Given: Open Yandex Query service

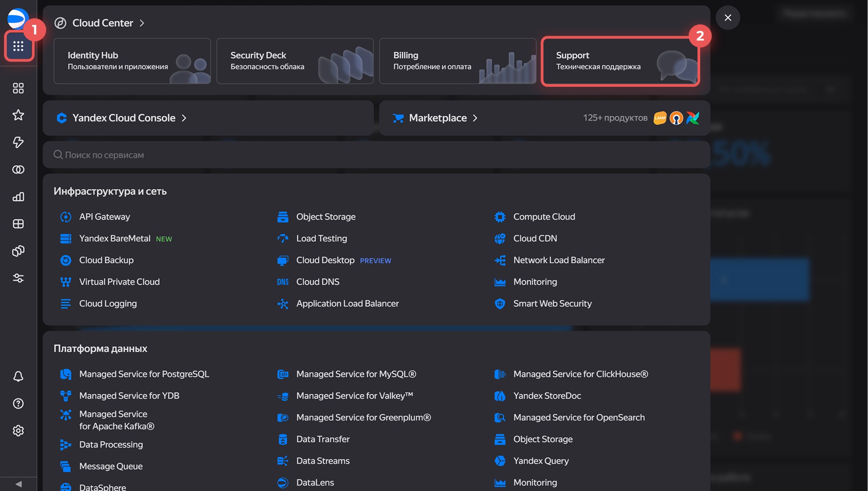Looking at the screenshot, I should click(541, 461).
